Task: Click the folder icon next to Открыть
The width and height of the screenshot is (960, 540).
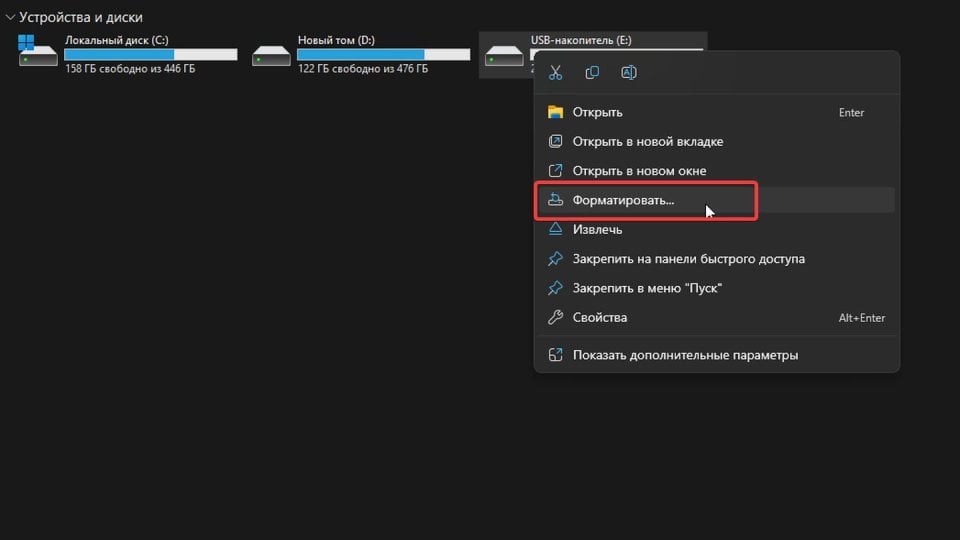Action: pos(556,112)
